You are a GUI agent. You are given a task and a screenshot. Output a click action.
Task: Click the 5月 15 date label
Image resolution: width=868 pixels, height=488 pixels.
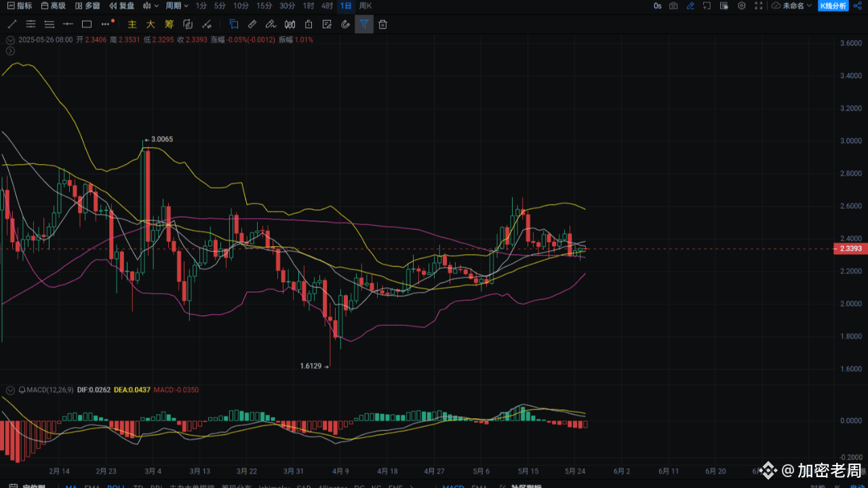coord(528,471)
